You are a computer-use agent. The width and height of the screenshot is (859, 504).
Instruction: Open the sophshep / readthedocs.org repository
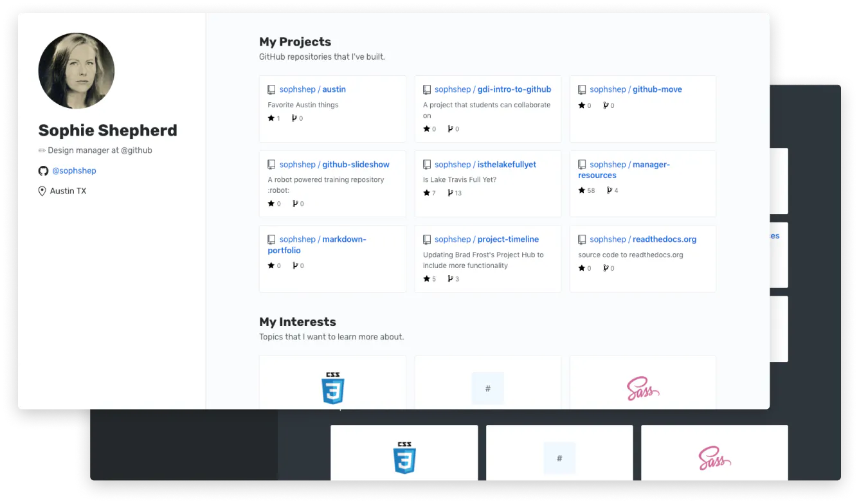[643, 239]
